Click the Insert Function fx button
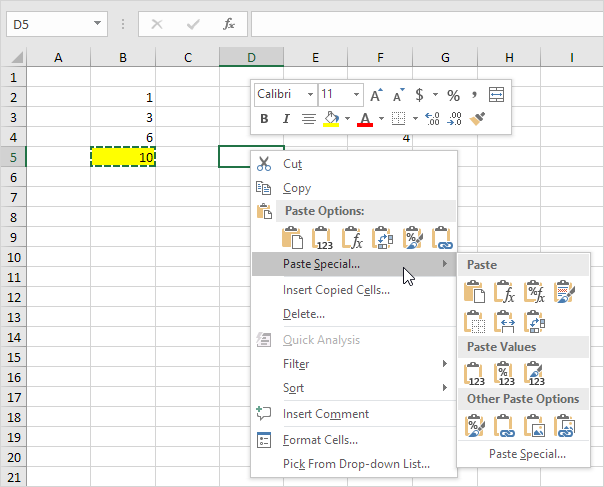 point(229,24)
